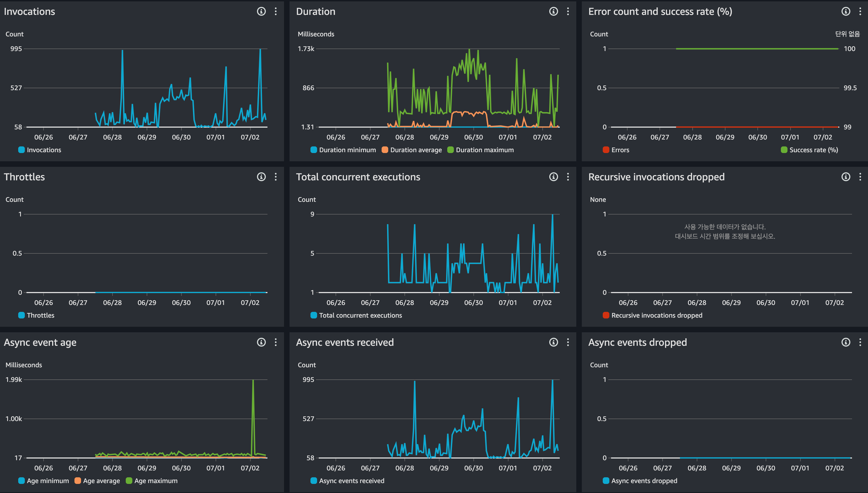Open three-dot menu on Invocations widget

276,12
